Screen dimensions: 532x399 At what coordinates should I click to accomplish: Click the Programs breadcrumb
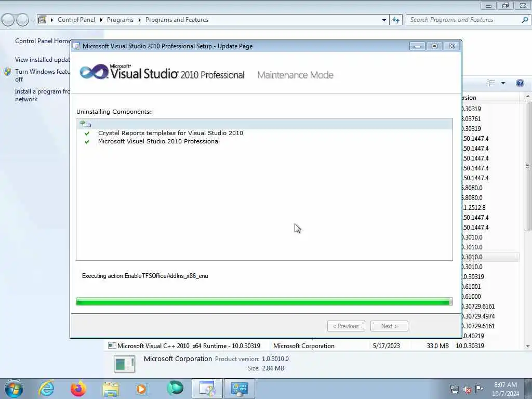[x=120, y=20]
